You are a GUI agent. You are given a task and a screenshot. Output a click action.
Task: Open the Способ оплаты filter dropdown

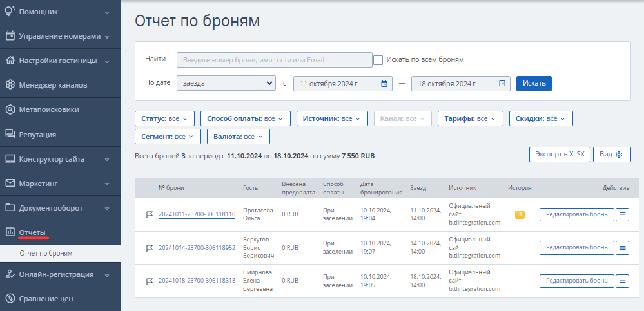coord(245,118)
